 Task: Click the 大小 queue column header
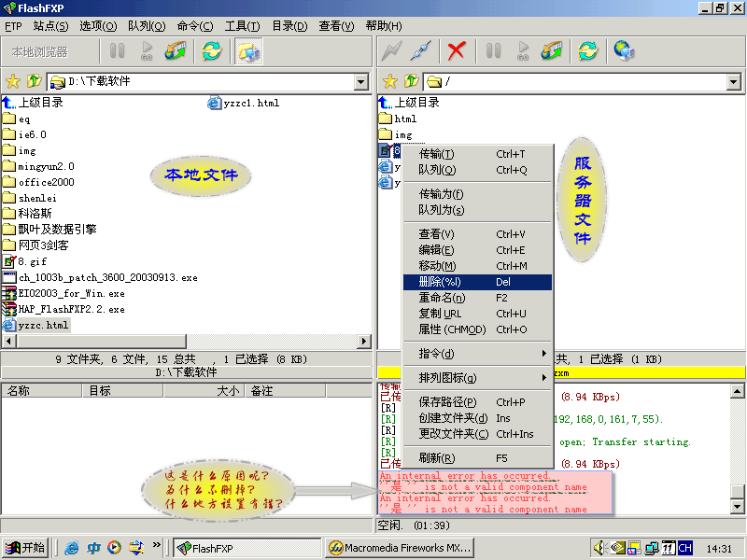tap(204, 391)
